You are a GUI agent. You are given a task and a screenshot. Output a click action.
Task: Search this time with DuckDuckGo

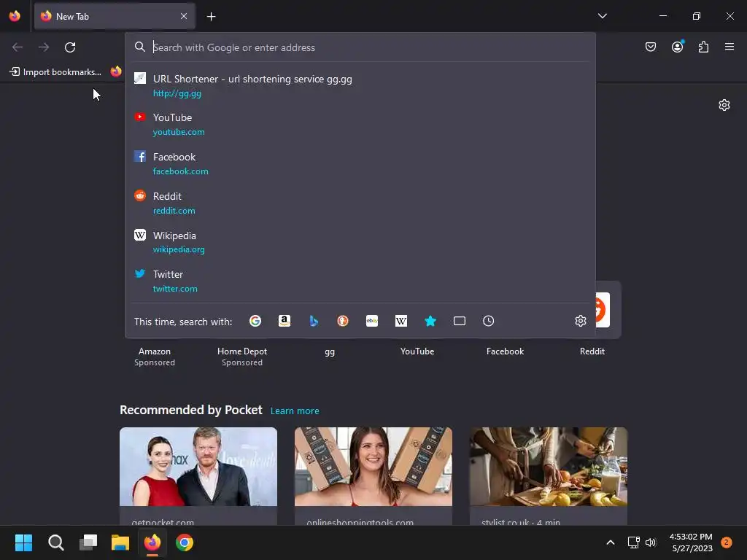(x=343, y=321)
